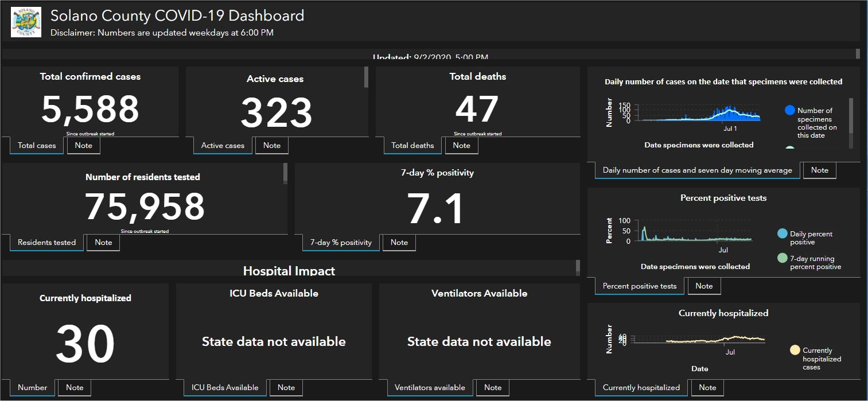Show the Note for 7-day % positivity
The image size is (868, 401).
(x=399, y=243)
